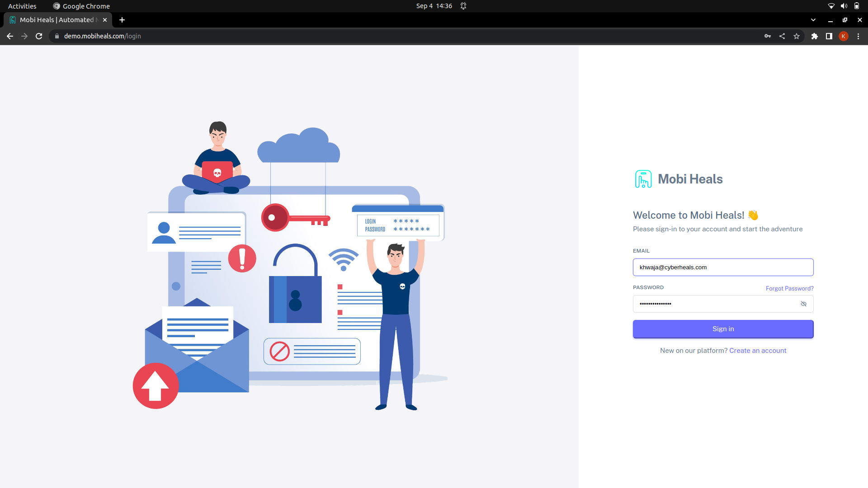
Task: Click the Sign in button
Action: coord(723,329)
